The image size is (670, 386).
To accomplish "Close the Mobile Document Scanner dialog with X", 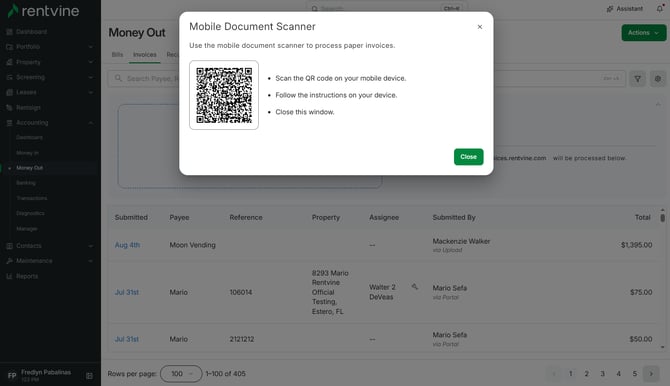I will (479, 27).
